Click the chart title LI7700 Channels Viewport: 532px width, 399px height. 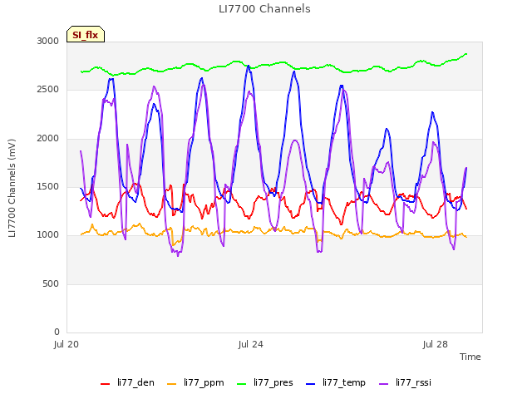point(264,9)
